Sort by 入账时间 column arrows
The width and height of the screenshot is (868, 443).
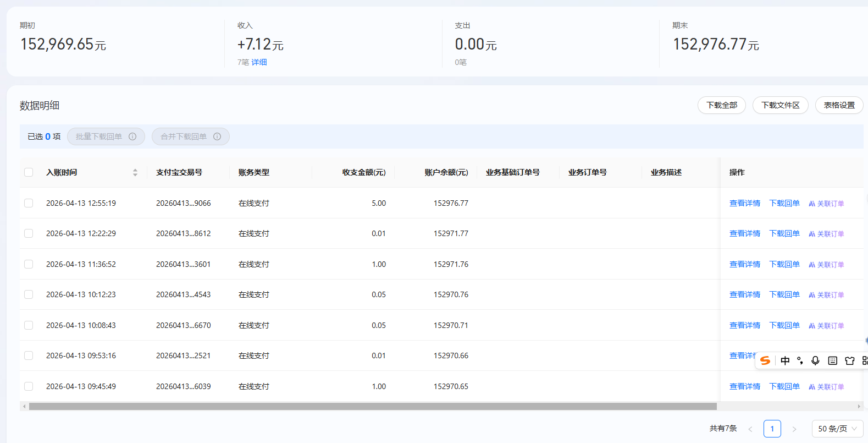tap(135, 173)
